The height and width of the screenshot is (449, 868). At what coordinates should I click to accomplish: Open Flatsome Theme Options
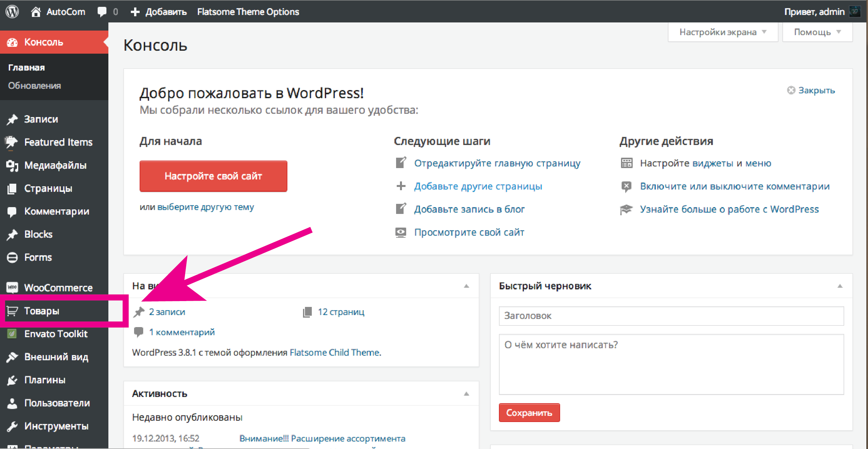click(248, 12)
